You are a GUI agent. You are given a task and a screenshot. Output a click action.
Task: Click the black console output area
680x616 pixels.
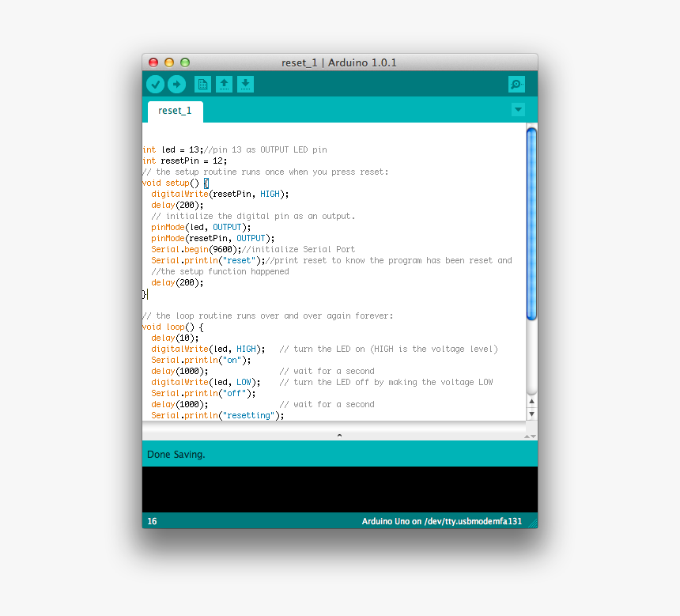pyautogui.click(x=340, y=489)
